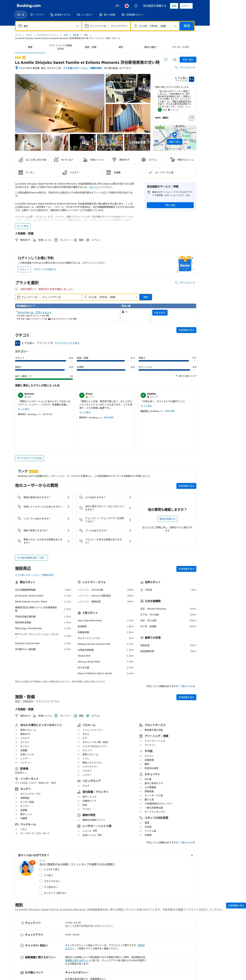
Task: Switch to the アパートメントの情報＆料金 tab
Action: coord(60,47)
